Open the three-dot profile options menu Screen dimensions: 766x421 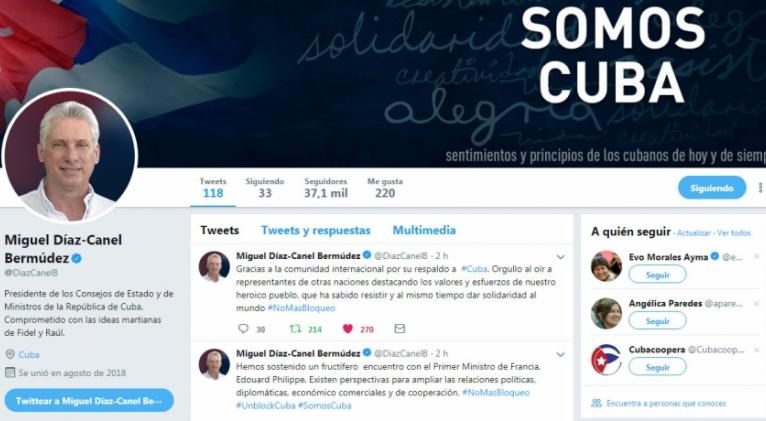[760, 188]
